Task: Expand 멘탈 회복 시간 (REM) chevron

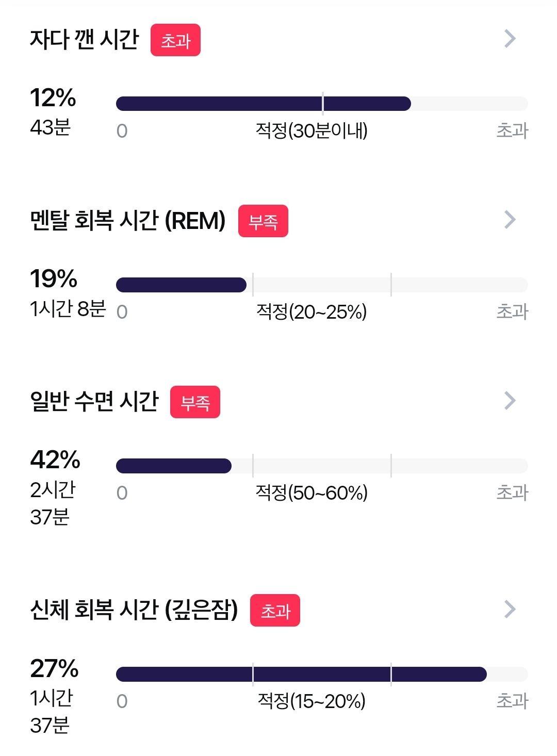Action: [x=510, y=220]
